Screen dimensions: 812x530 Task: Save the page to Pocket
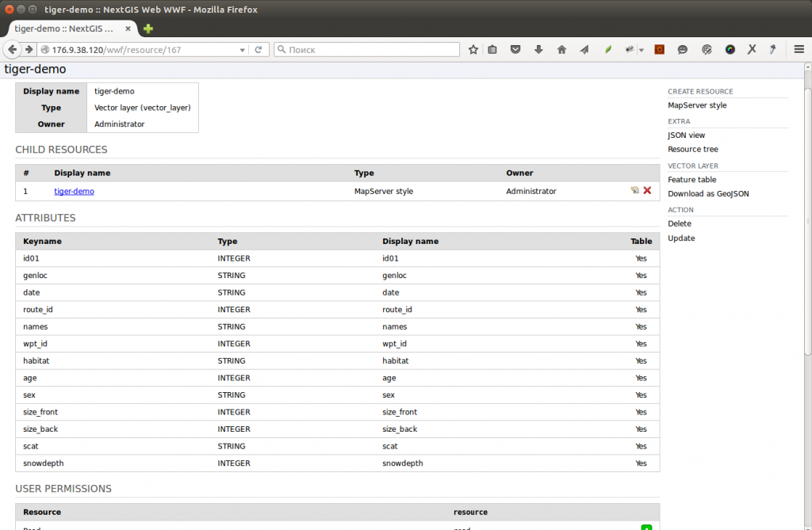point(516,49)
